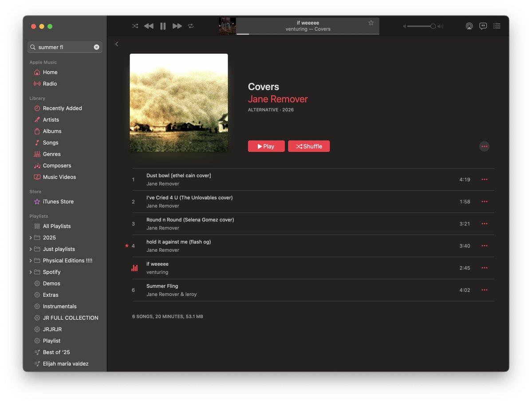
Task: Pause the current song
Action: coord(163,26)
